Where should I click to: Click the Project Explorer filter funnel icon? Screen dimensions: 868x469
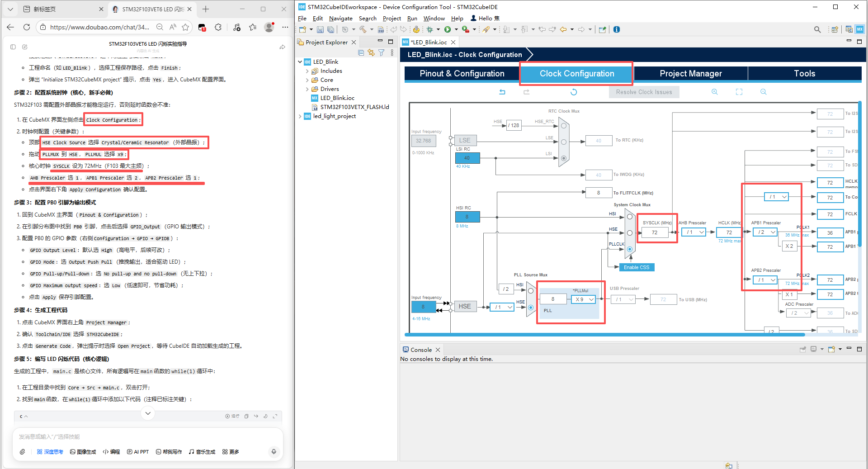click(x=382, y=53)
